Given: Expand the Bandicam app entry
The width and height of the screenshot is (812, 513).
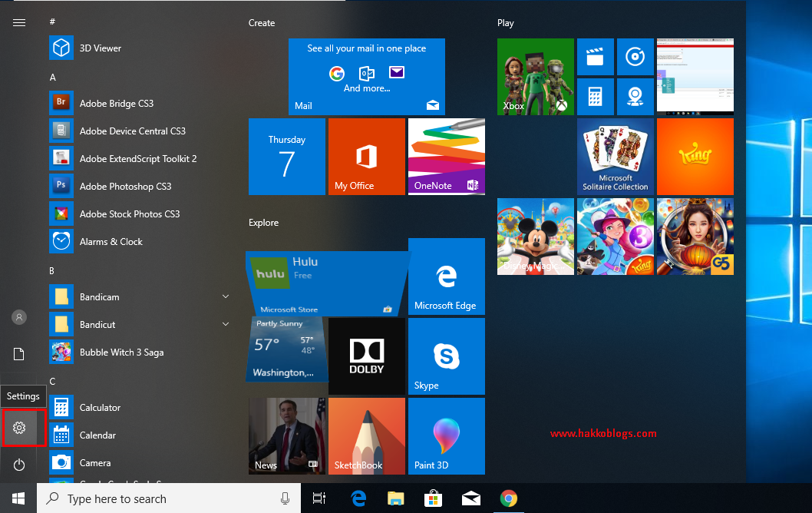Looking at the screenshot, I should tap(226, 296).
